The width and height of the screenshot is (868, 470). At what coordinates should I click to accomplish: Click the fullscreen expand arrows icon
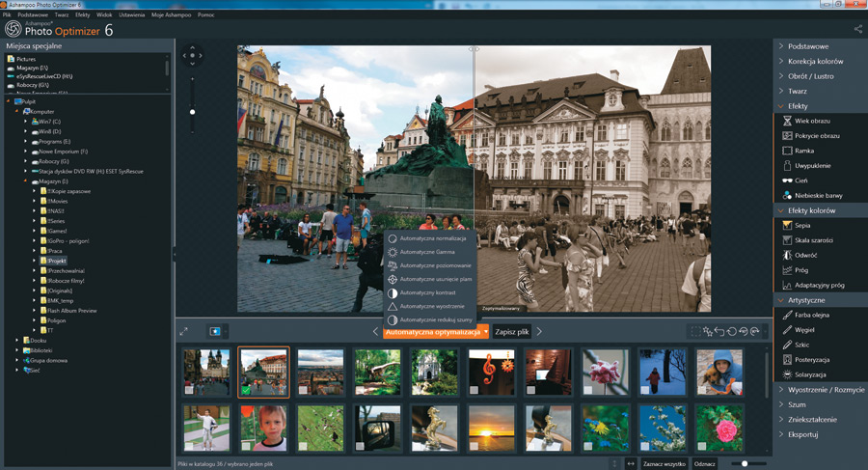pyautogui.click(x=183, y=331)
